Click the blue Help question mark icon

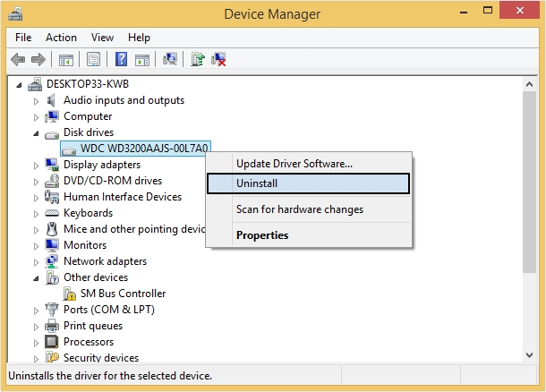click(121, 59)
